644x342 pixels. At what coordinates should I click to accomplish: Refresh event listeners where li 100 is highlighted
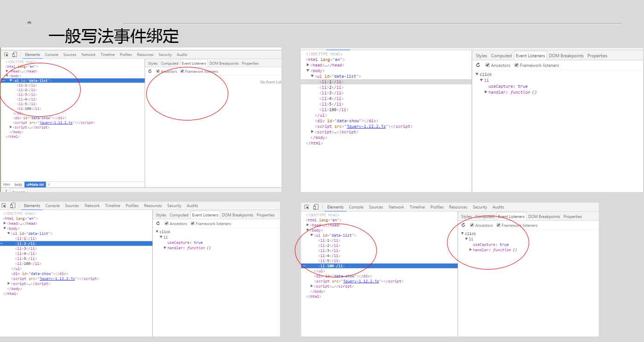[x=464, y=225]
